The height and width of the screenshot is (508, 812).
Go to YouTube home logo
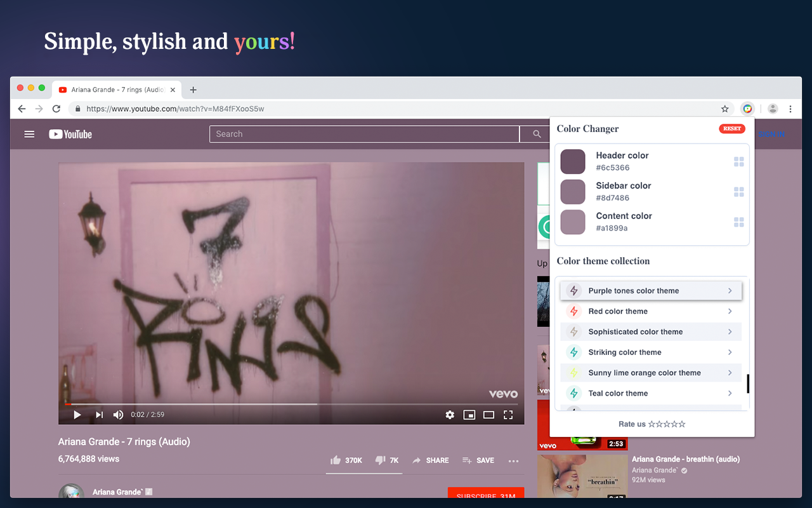point(70,134)
